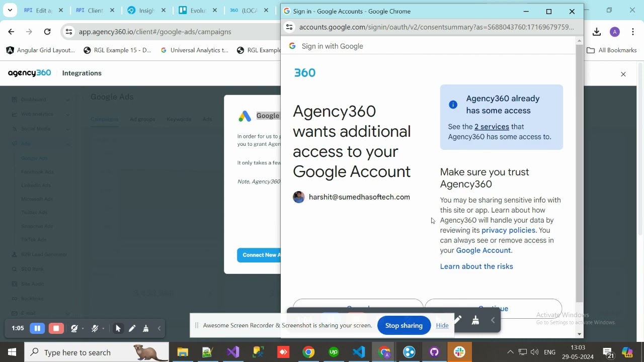The height and width of the screenshot is (362, 644).
Task: Hide the screen sharing notification bar
Action: 442,325
